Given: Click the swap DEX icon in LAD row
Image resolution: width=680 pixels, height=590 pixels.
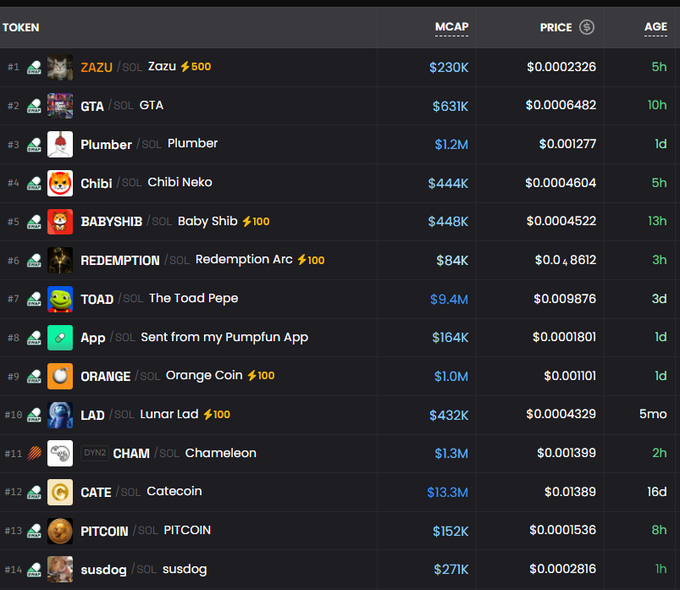Looking at the screenshot, I should 34,415.
